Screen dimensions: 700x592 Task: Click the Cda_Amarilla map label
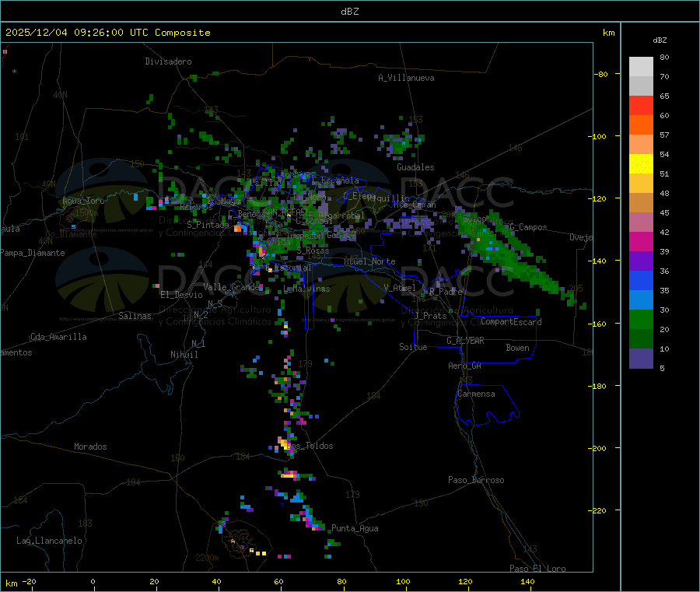pyautogui.click(x=58, y=337)
